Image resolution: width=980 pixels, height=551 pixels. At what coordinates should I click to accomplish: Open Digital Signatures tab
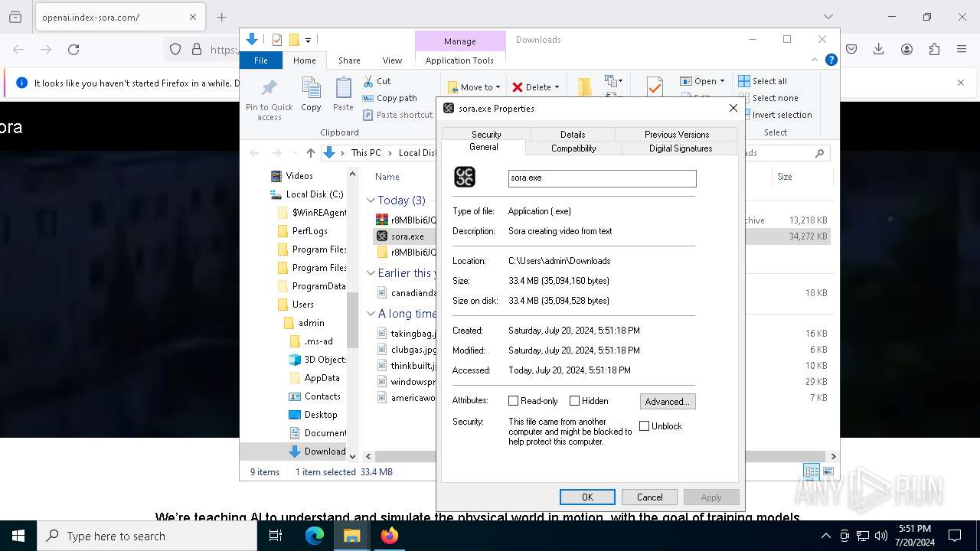(x=681, y=148)
